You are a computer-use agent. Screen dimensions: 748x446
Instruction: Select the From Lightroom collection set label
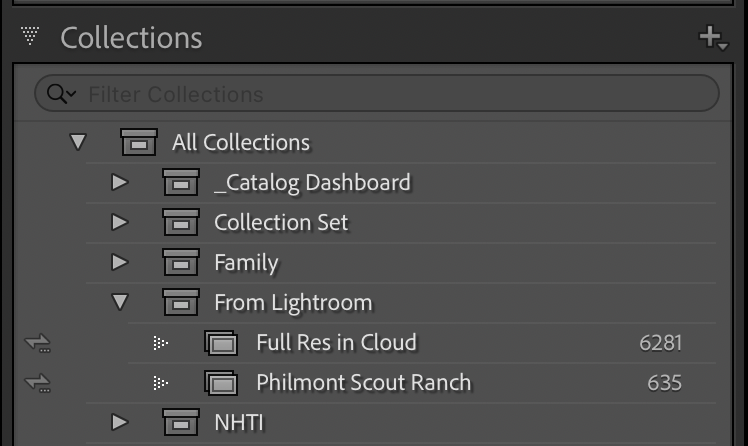[293, 303]
